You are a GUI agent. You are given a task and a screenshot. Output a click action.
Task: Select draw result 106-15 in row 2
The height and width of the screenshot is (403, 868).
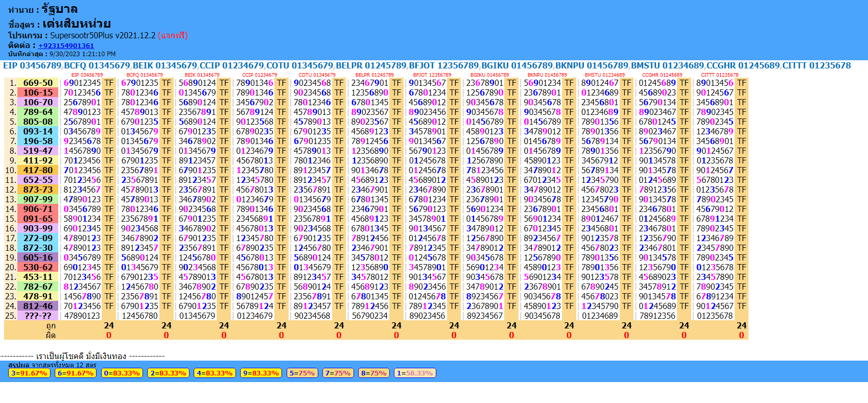[x=38, y=92]
